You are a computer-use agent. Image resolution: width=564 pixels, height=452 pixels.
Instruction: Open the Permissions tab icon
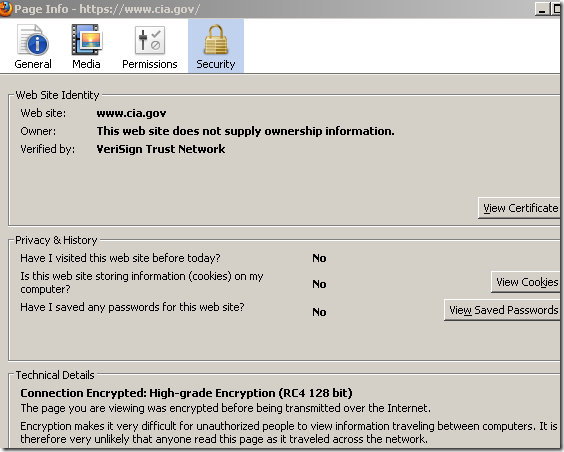tap(150, 40)
